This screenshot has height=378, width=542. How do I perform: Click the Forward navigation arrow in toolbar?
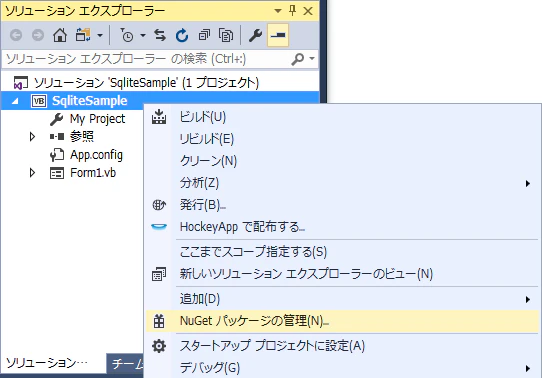click(x=38, y=35)
